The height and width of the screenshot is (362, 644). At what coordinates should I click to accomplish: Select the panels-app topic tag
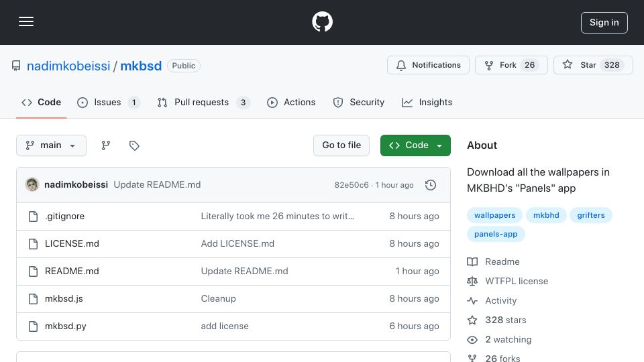point(496,234)
